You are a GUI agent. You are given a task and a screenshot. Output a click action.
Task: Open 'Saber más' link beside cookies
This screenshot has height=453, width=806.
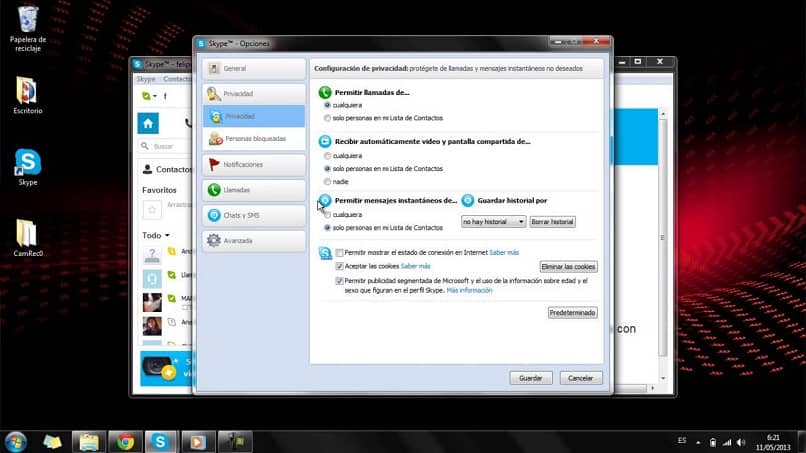(415, 266)
